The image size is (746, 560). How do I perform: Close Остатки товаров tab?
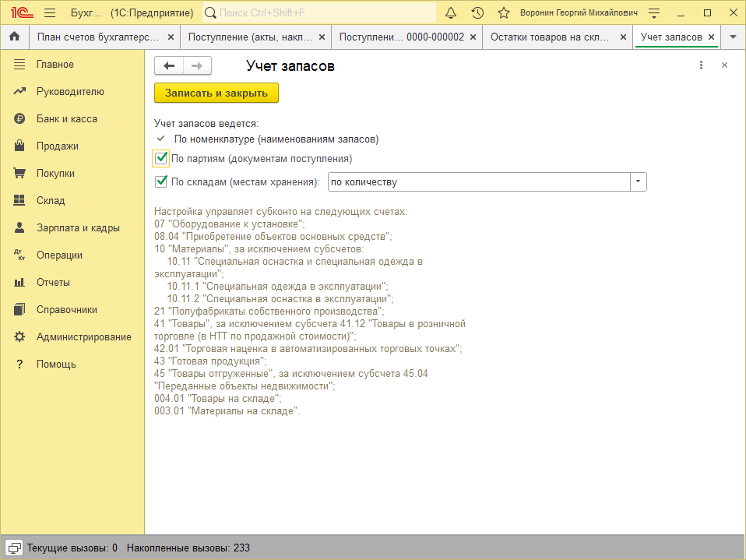[623, 37]
